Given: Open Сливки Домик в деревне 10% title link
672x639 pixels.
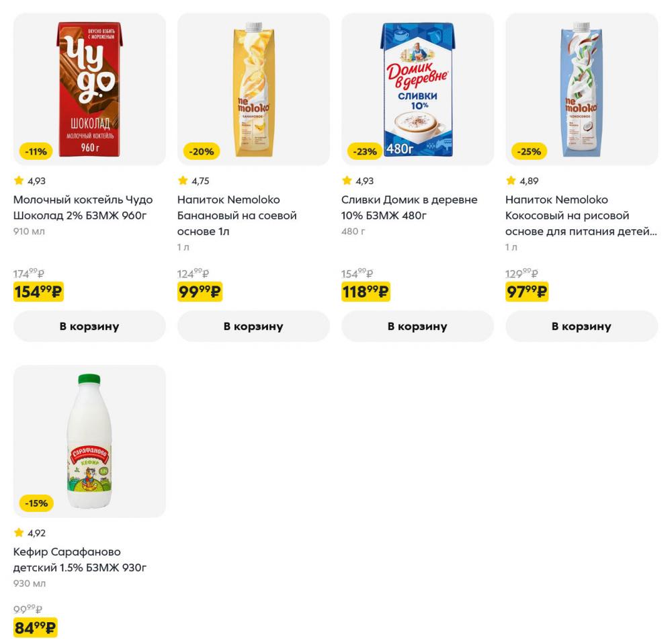Looking at the screenshot, I should (x=409, y=208).
